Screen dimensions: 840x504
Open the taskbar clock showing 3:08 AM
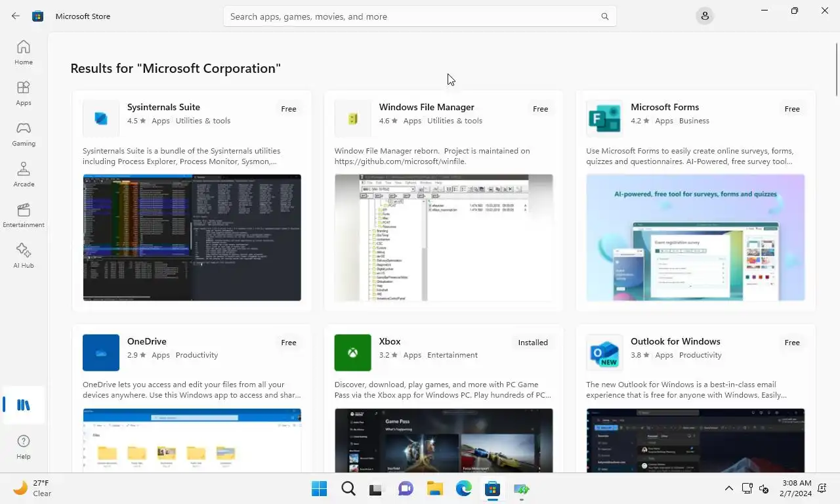click(x=797, y=488)
